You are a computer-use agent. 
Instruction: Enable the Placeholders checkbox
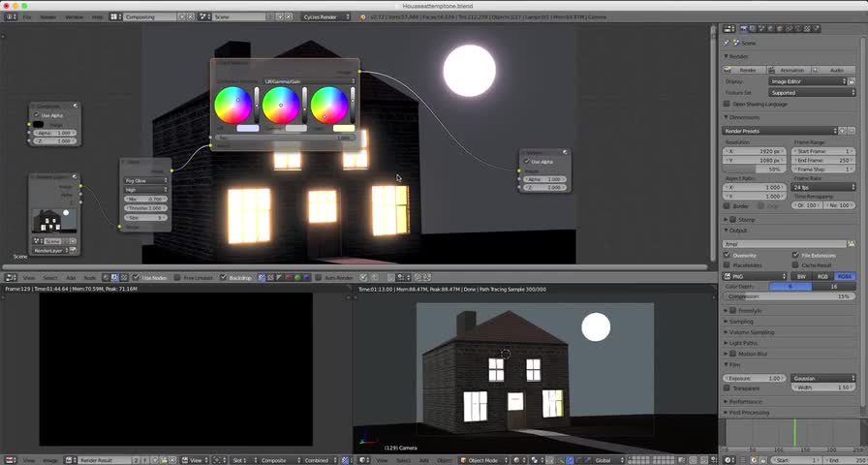728,265
